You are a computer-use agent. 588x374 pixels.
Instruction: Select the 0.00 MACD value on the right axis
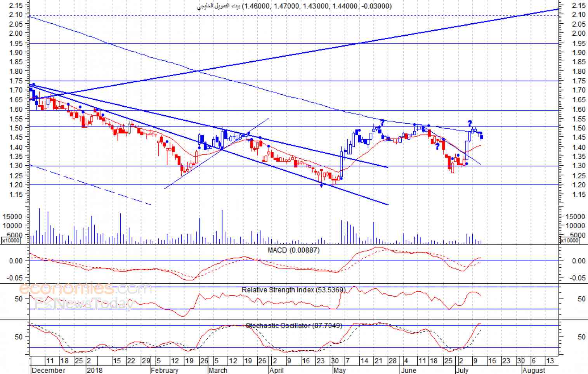pyautogui.click(x=579, y=261)
